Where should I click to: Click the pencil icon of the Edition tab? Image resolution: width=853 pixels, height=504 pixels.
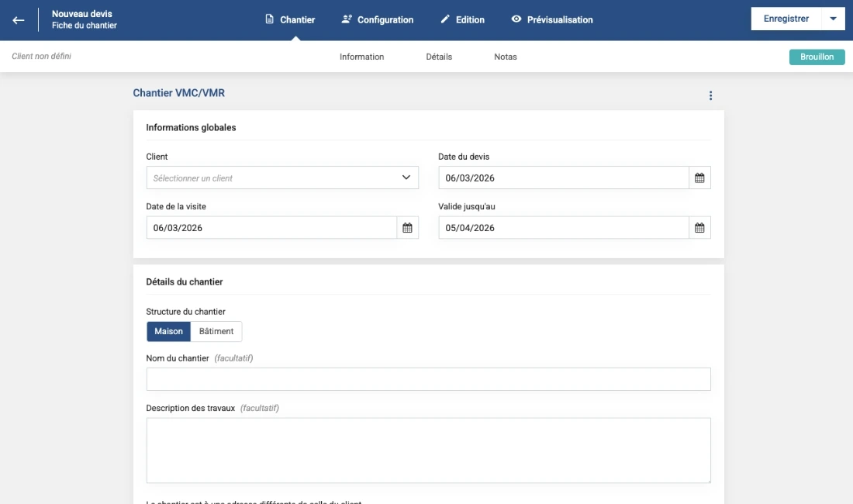click(445, 19)
